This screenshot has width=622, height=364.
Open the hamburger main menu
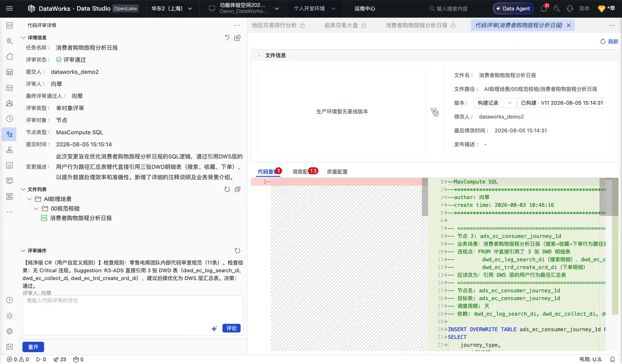tap(9, 8)
